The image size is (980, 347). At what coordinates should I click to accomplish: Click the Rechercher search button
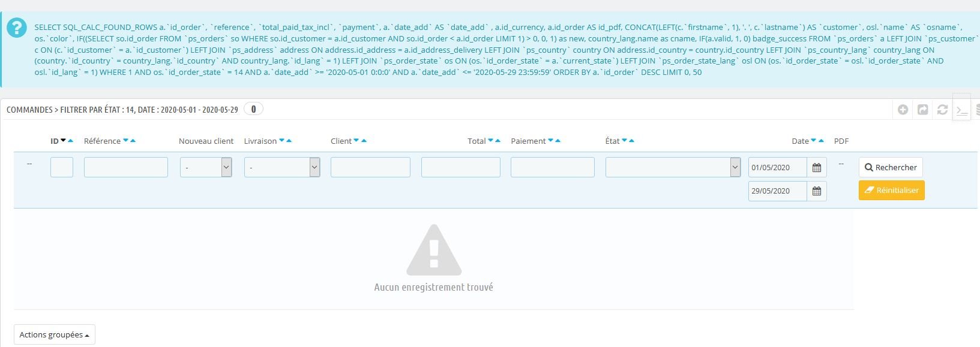[891, 167]
